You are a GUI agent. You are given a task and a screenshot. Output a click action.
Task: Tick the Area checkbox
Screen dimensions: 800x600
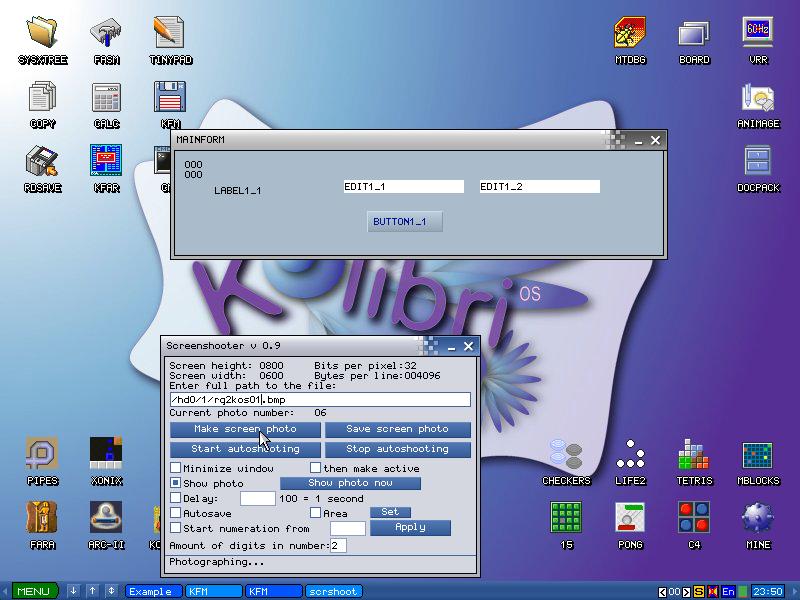315,513
